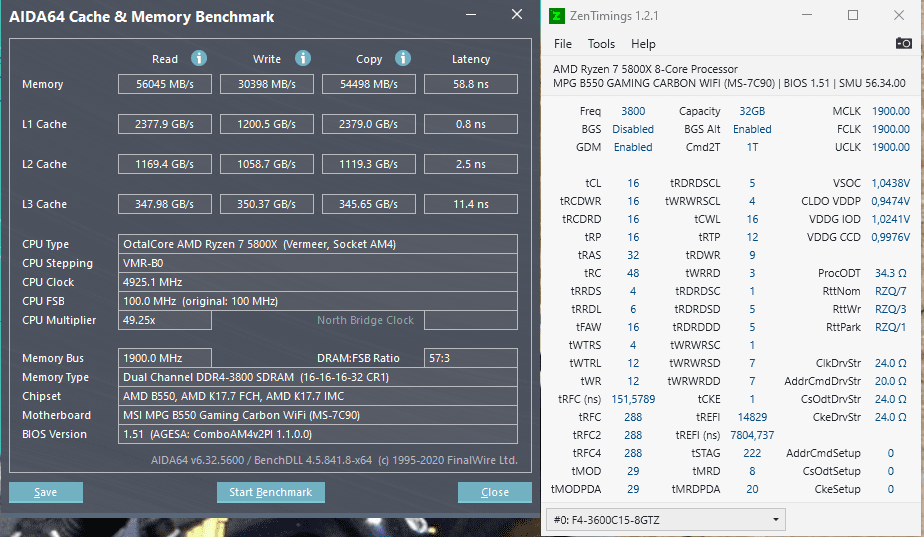Click the Memory Type field DDR4-3800 SDRAM

(318, 377)
